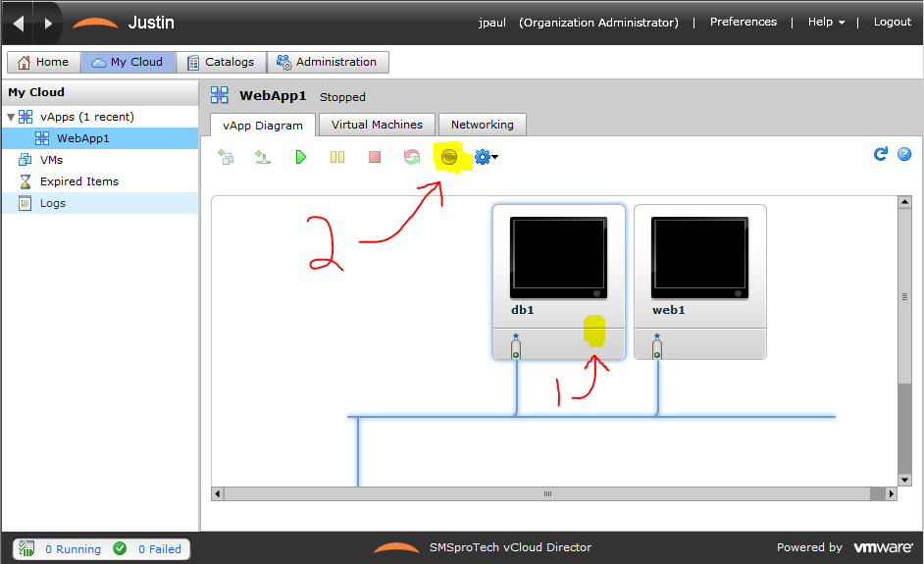The height and width of the screenshot is (564, 924).
Task: Open the Administration tab
Action: (x=328, y=62)
